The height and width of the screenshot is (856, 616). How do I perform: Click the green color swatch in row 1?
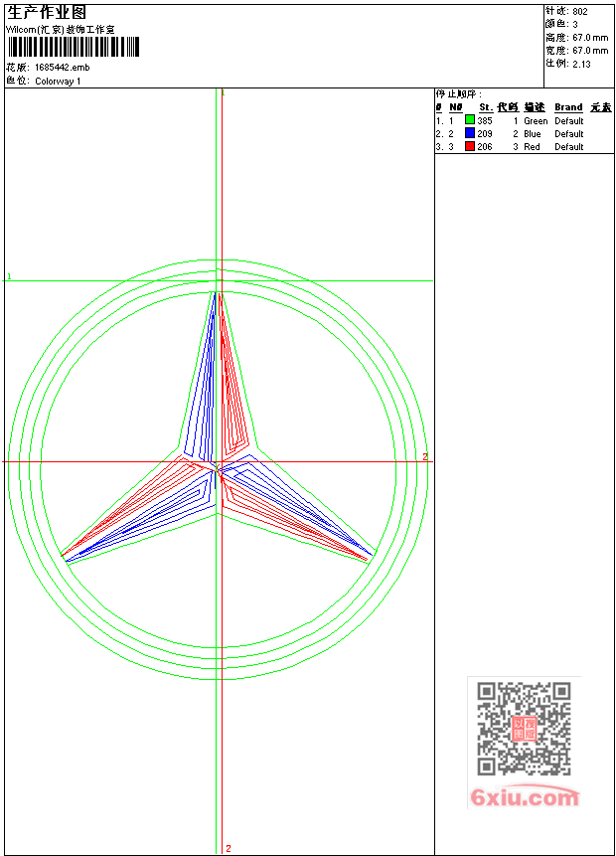point(470,120)
